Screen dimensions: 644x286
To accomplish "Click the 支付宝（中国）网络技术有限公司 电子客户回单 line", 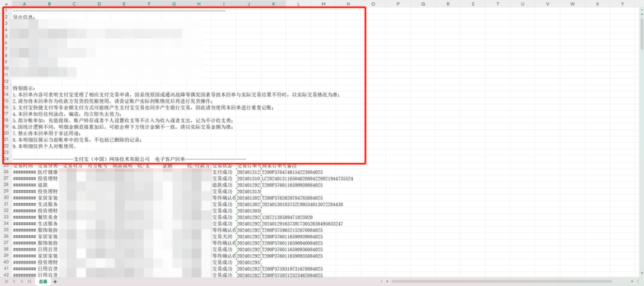I will 129,159.
